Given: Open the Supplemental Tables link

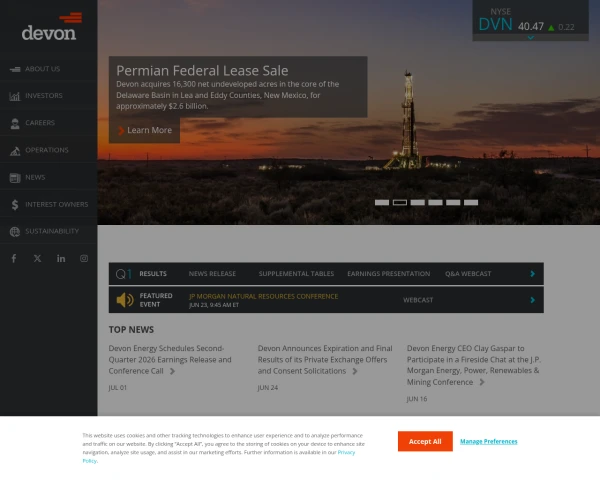Looking at the screenshot, I should coord(296,274).
